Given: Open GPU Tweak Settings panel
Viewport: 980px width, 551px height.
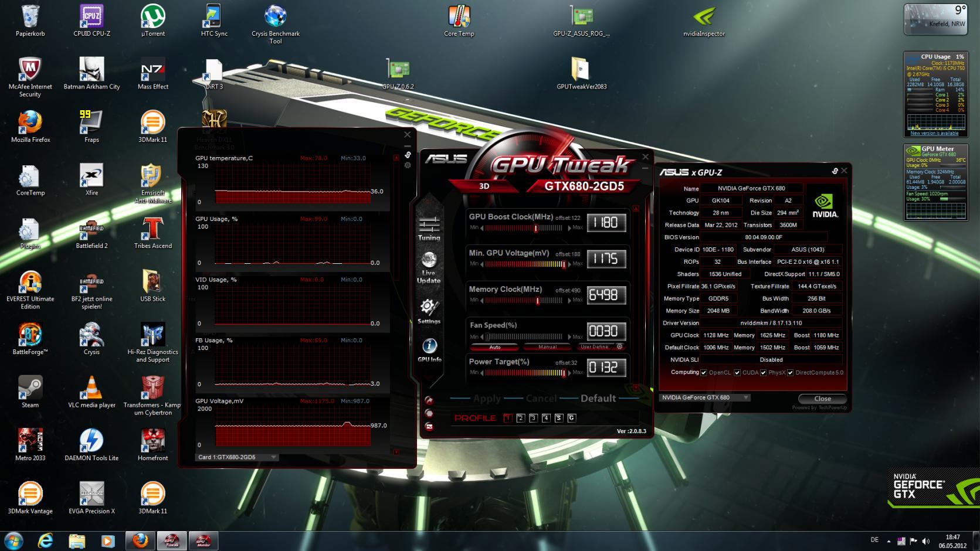Looking at the screenshot, I should pos(429,311).
